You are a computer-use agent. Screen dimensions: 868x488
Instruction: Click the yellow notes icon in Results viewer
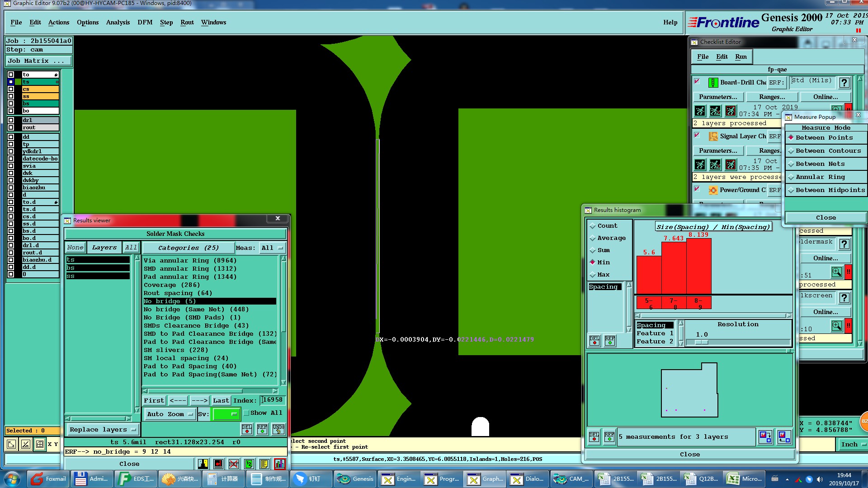pos(264,464)
